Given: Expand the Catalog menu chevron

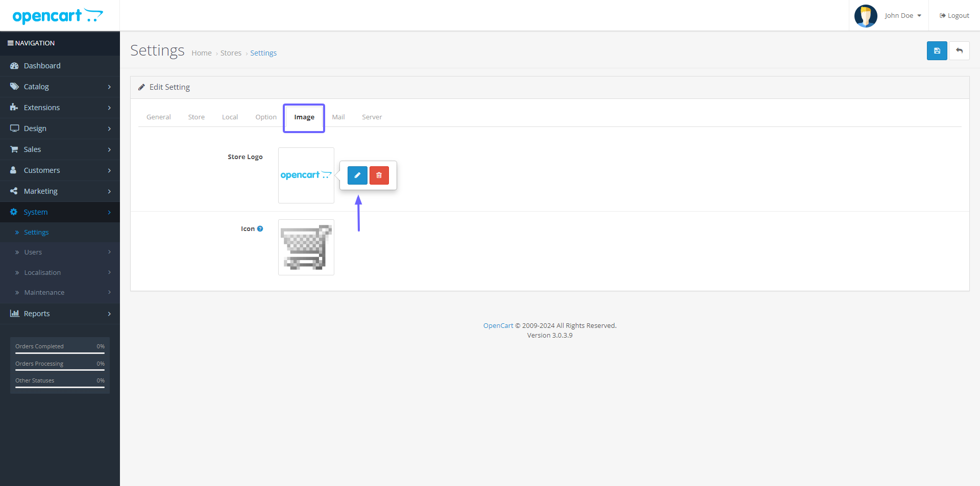Looking at the screenshot, I should (109, 87).
